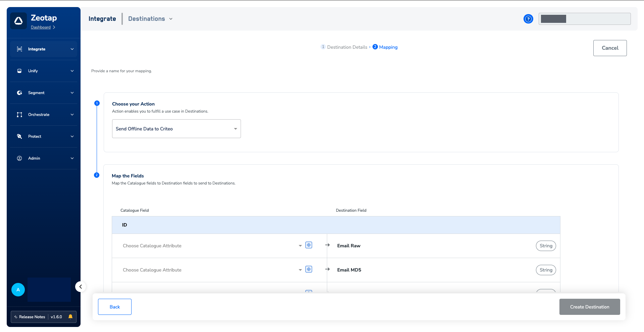This screenshot has height=332, width=644.
Task: Click the Cancel button
Action: [610, 48]
